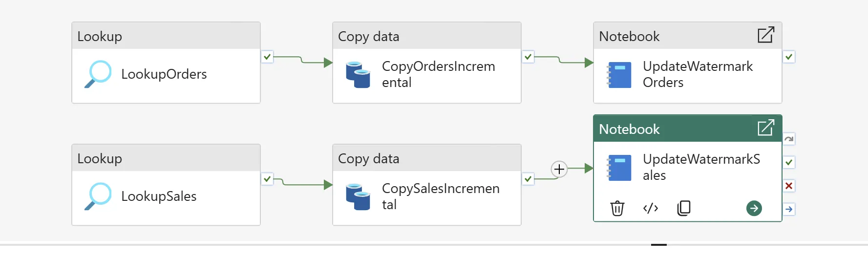Delete the UpdateWatermarkSales activity
The width and height of the screenshot is (868, 259).
click(617, 208)
